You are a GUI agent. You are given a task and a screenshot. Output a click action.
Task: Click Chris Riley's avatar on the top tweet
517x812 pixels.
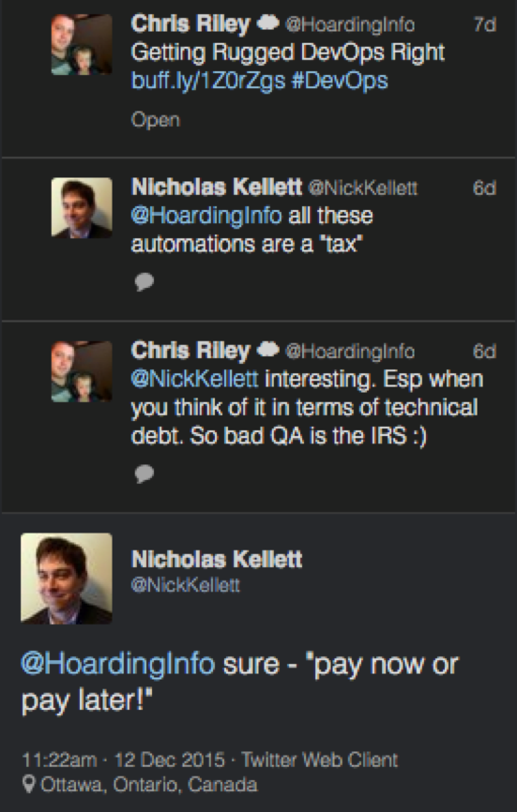click(x=82, y=44)
